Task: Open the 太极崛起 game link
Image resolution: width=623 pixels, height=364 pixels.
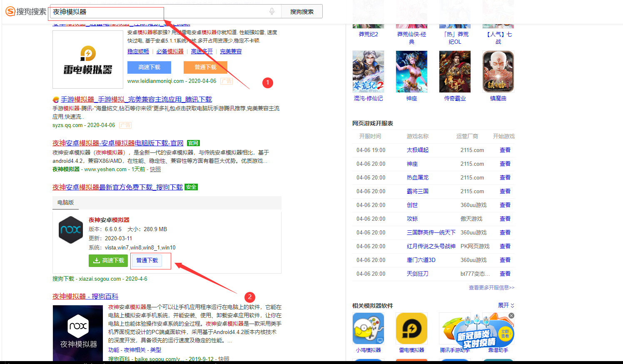Action: pos(418,150)
